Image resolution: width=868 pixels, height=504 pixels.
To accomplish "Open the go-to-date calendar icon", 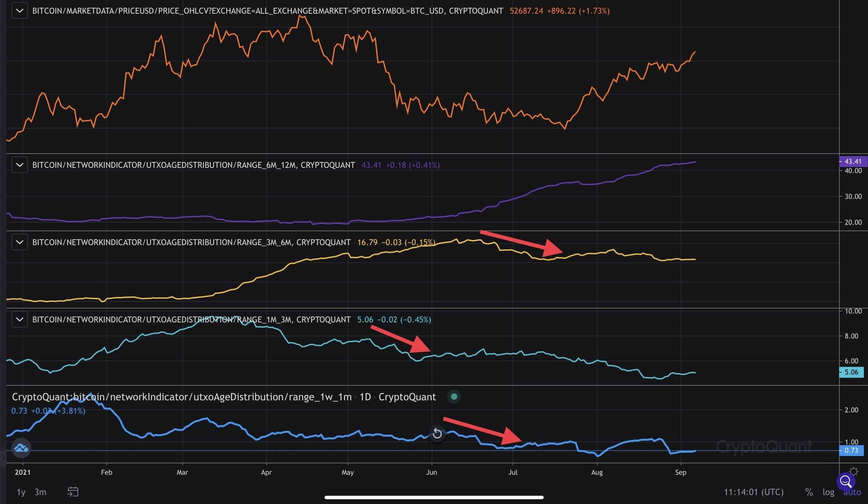I will click(x=73, y=491).
